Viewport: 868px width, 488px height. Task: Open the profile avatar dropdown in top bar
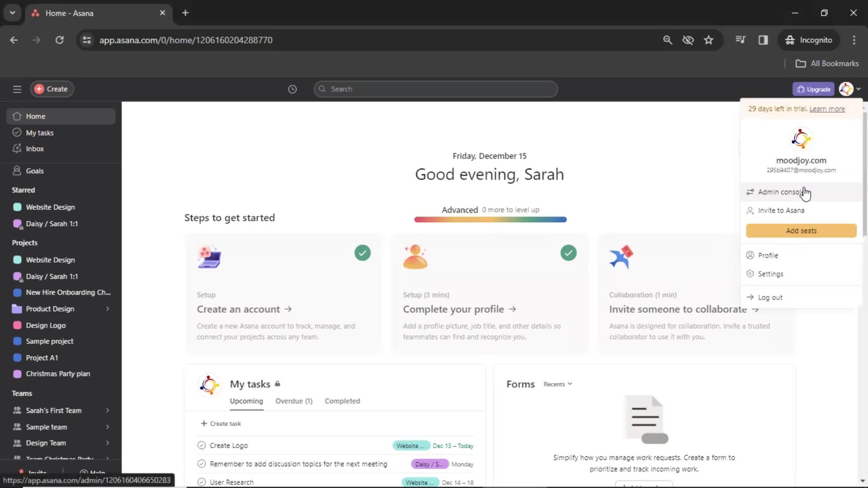[x=849, y=89]
